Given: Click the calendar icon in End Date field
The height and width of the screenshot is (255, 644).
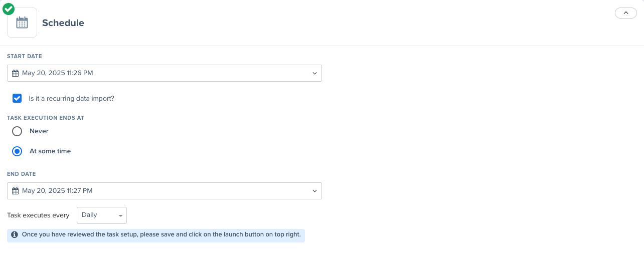Looking at the screenshot, I should click(x=15, y=191).
